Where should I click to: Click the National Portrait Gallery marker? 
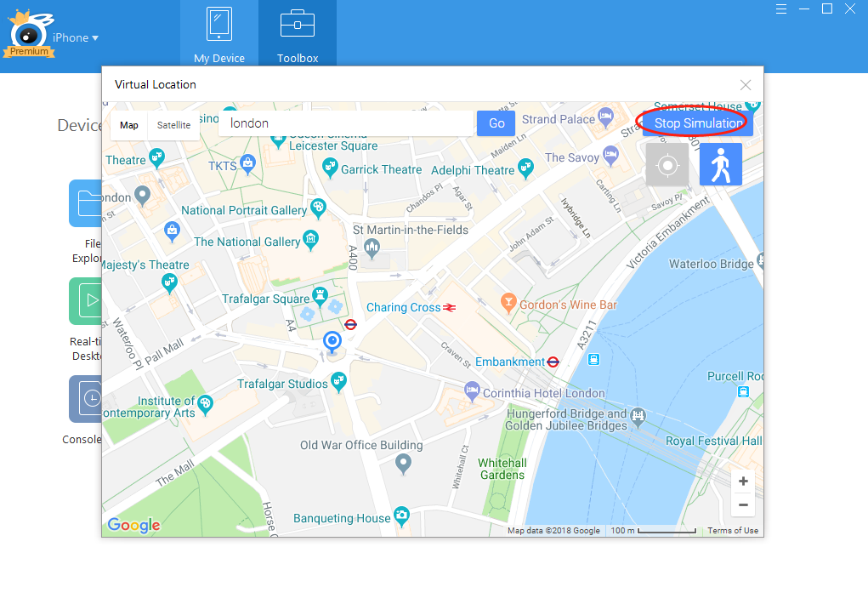[x=318, y=209]
